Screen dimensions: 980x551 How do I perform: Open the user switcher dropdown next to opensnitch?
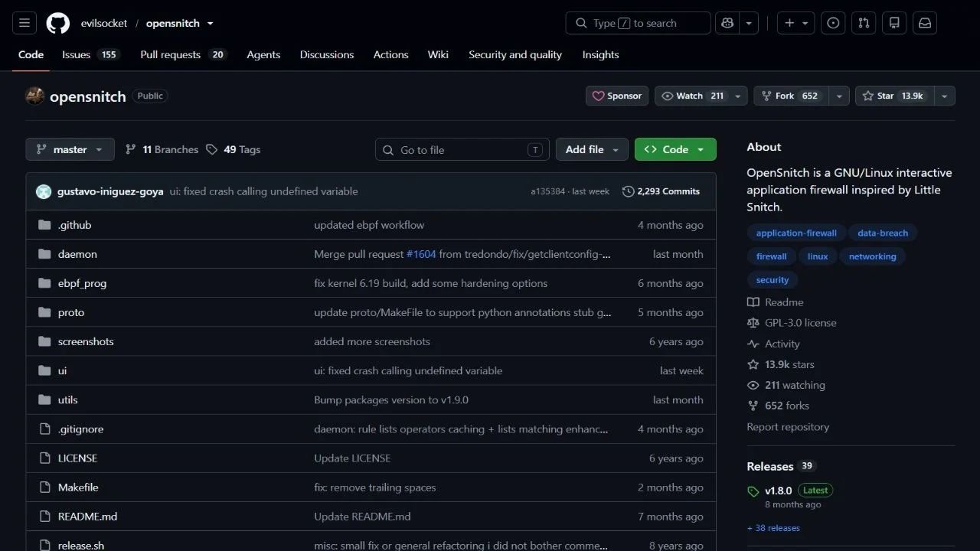211,24
